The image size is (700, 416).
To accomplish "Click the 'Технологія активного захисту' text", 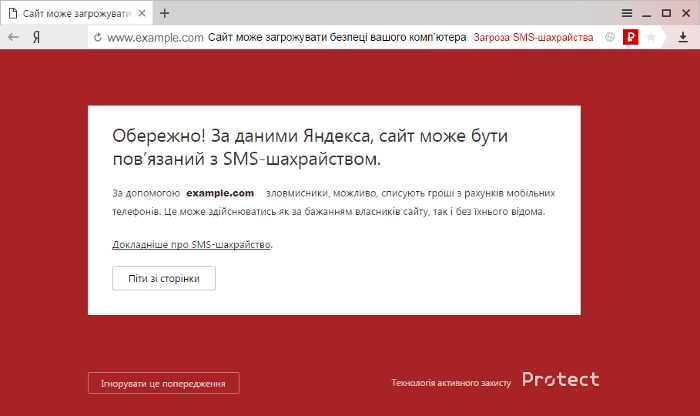I will [x=451, y=383].
